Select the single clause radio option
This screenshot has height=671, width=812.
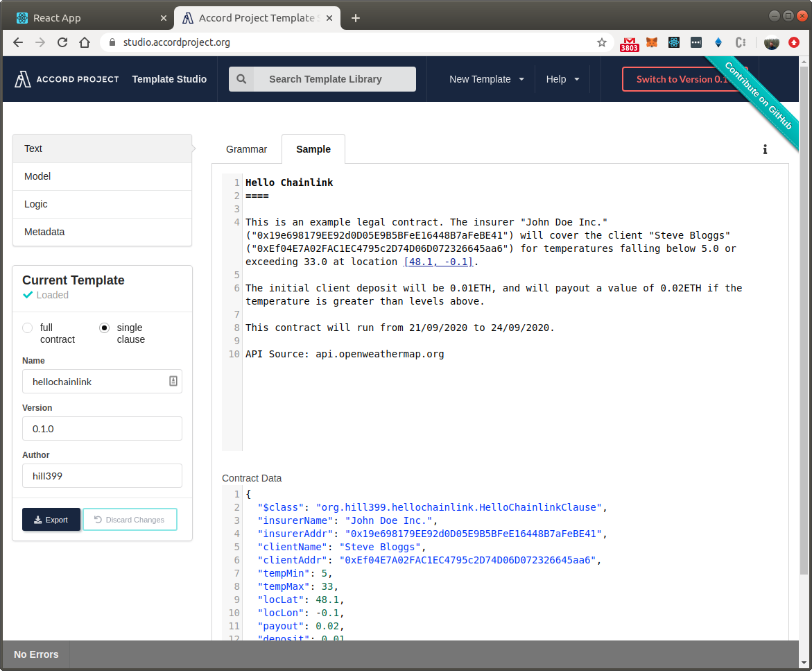pyautogui.click(x=104, y=328)
